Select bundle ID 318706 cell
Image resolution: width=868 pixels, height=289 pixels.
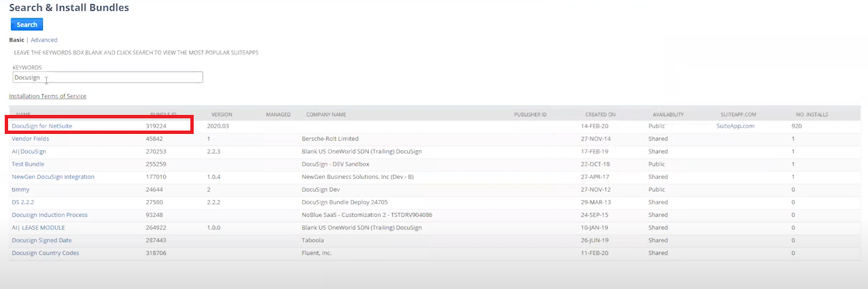point(156,253)
